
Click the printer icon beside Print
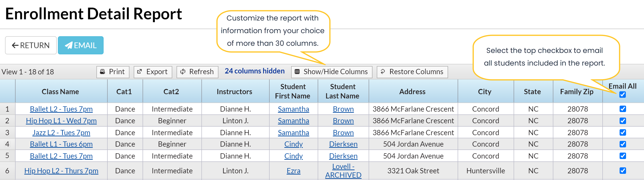102,72
